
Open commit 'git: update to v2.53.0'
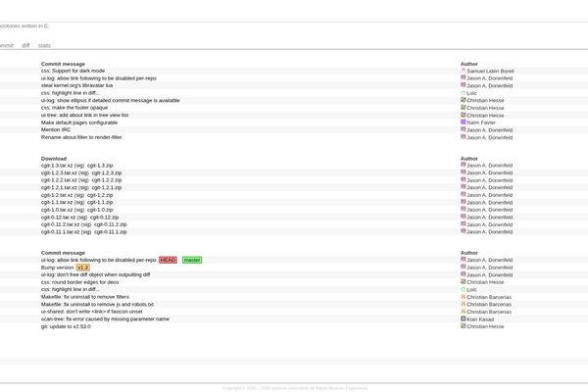pos(66,326)
